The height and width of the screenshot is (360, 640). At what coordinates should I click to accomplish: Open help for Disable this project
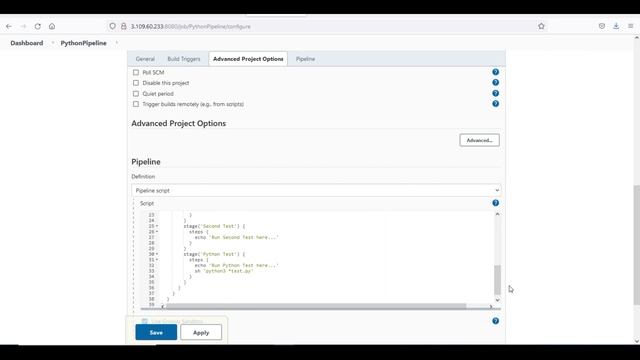(496, 82)
